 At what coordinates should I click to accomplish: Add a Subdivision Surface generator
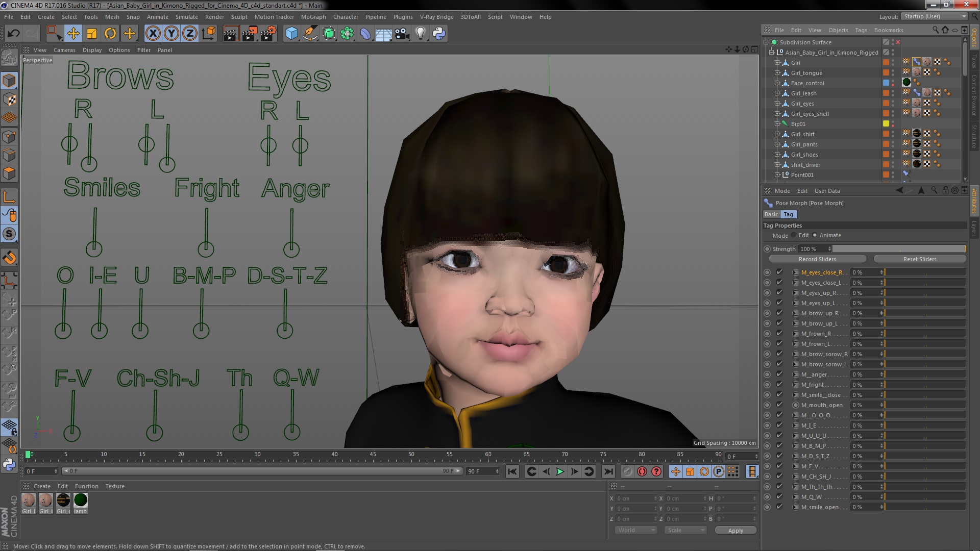pyautogui.click(x=329, y=34)
